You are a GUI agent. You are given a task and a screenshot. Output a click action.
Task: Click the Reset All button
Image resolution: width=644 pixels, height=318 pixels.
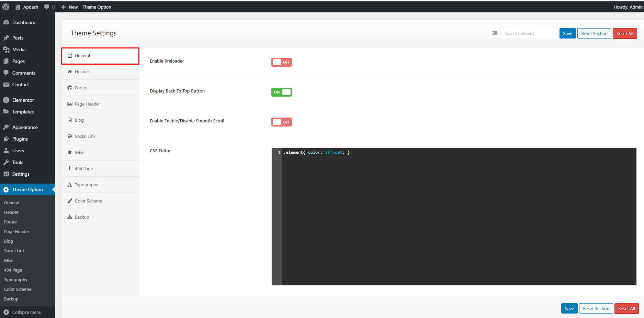(625, 33)
